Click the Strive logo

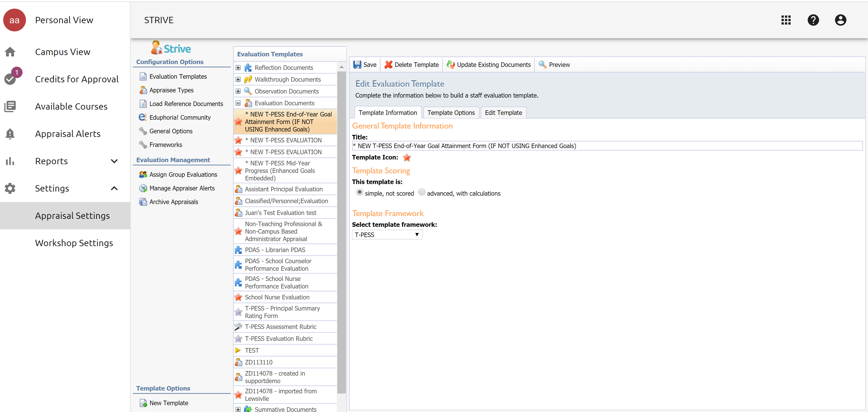point(171,48)
